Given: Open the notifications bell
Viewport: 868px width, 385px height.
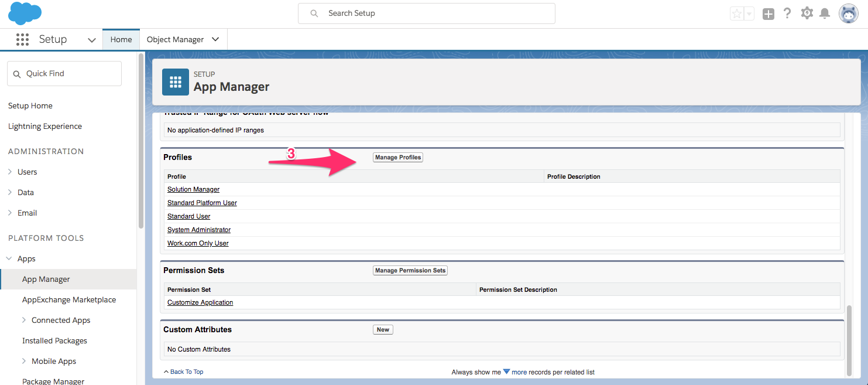Looking at the screenshot, I should pos(825,13).
